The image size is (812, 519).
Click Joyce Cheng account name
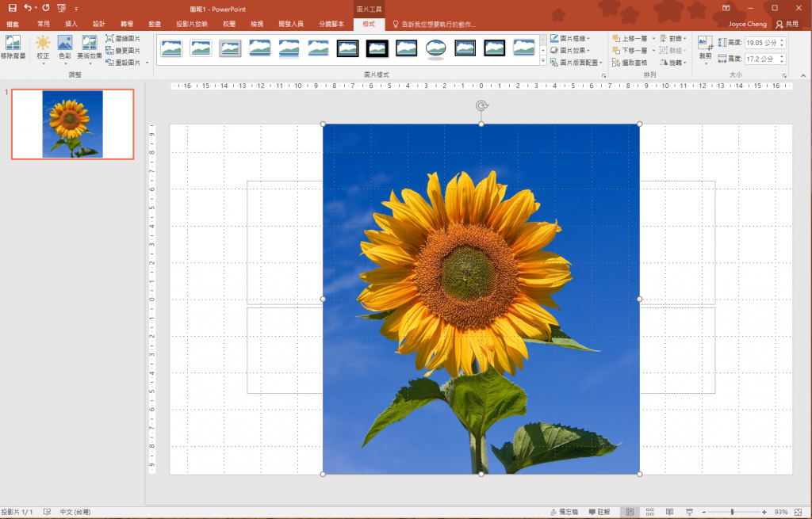[747, 24]
